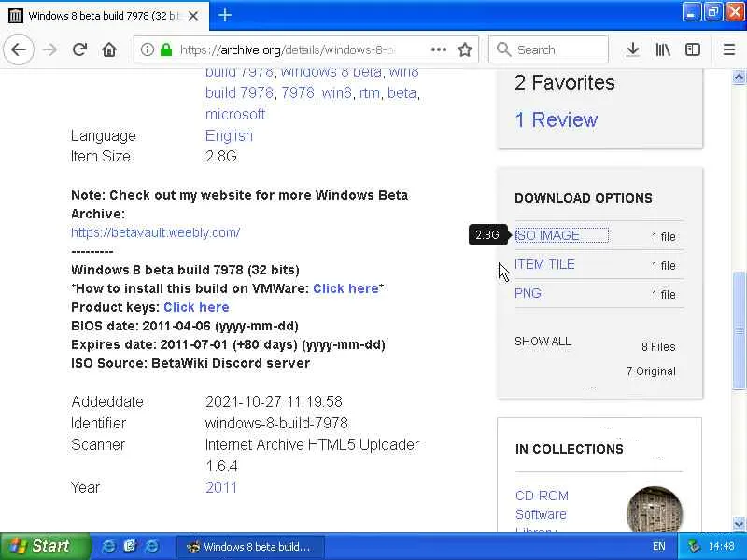Open CD-ROM Software collection link

(542, 505)
